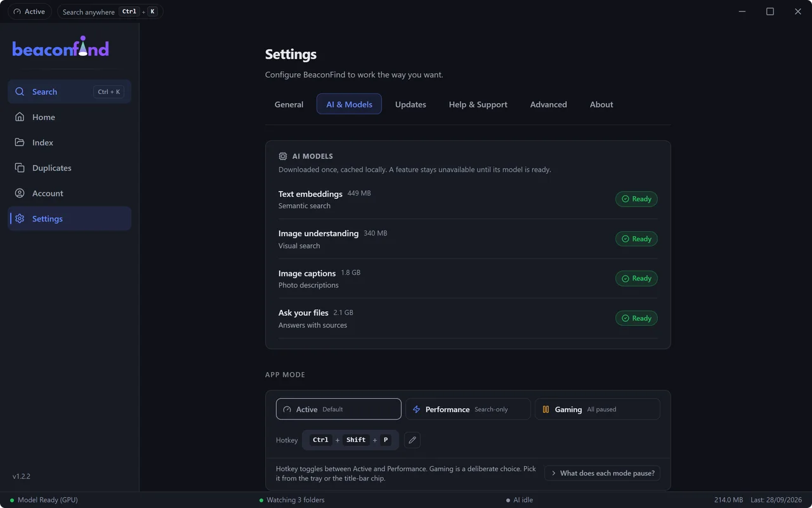Open the Index section in the sidebar
812x508 pixels.
click(x=69, y=142)
